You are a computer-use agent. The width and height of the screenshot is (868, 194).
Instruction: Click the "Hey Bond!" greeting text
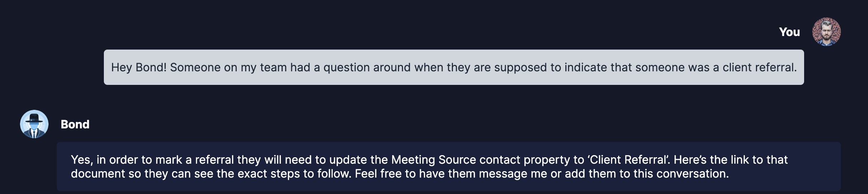(x=139, y=67)
